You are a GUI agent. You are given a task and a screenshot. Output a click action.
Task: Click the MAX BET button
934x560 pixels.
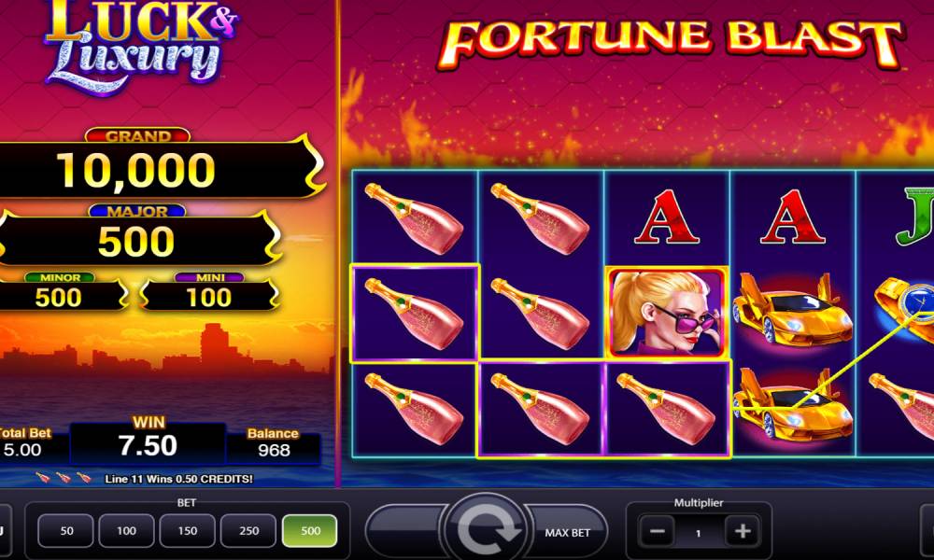tap(567, 533)
